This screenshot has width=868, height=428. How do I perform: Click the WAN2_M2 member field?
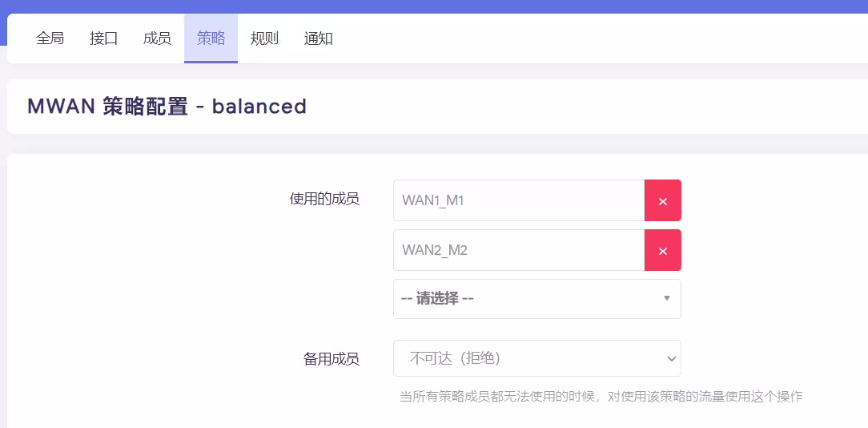[518, 250]
